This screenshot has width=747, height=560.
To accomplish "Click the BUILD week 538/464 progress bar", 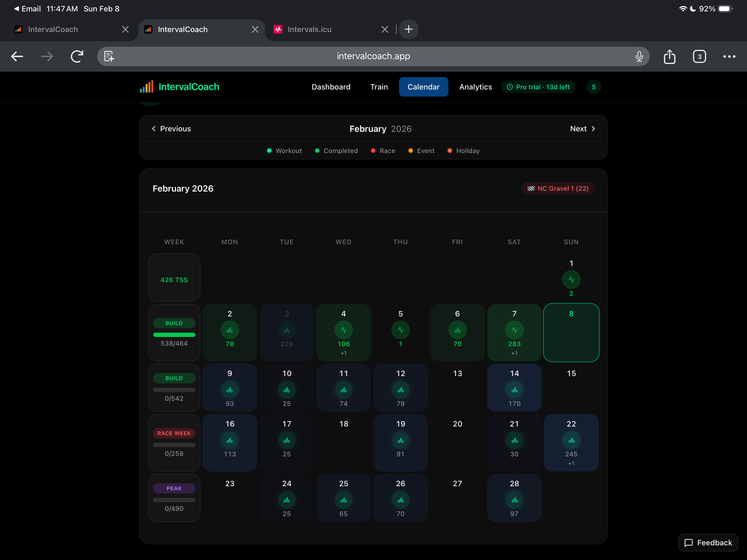I will (x=174, y=335).
